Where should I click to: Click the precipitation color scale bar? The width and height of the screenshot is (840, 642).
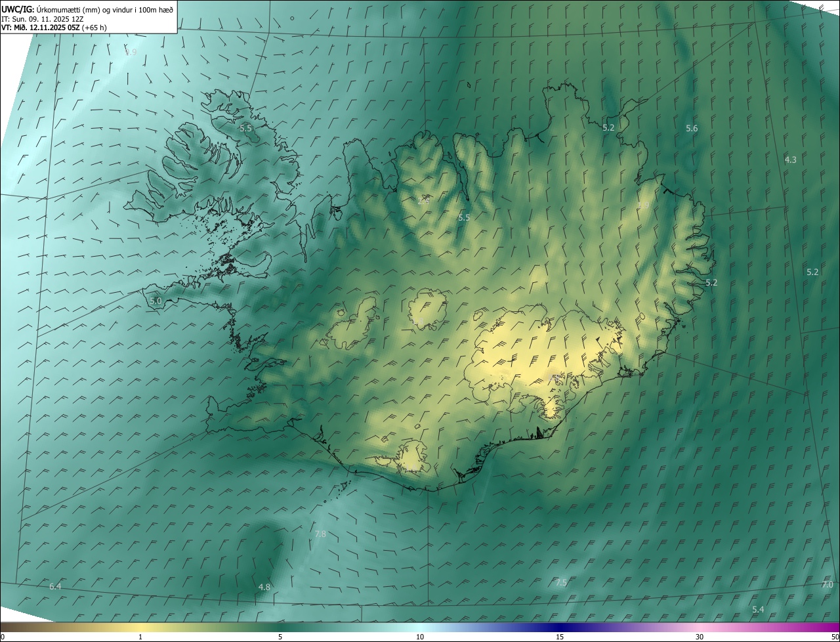(x=420, y=627)
